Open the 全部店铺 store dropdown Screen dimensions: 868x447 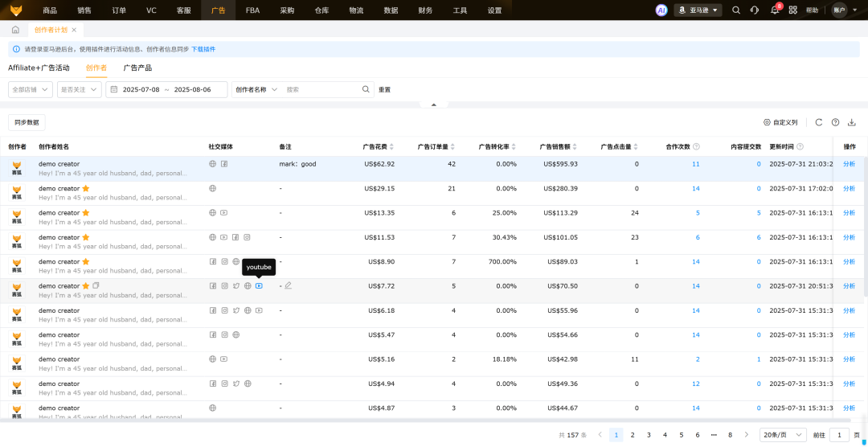31,89
